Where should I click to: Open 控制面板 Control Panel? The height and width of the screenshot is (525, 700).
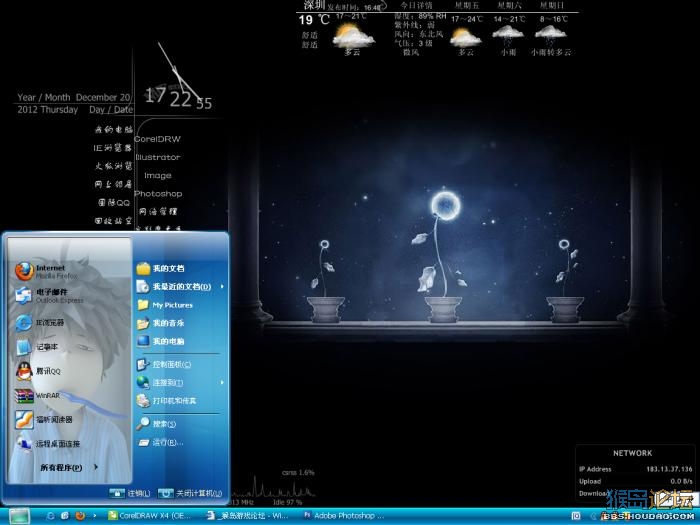pyautogui.click(x=164, y=365)
